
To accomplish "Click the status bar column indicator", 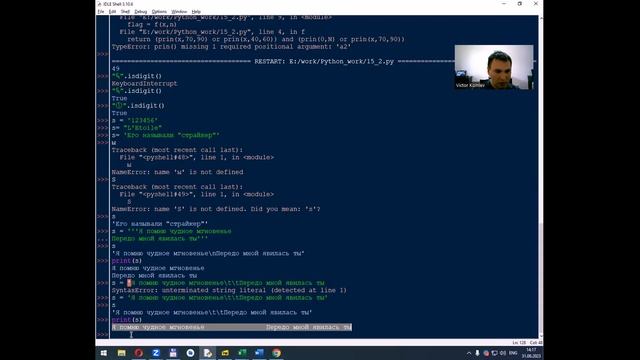I will 536,342.
